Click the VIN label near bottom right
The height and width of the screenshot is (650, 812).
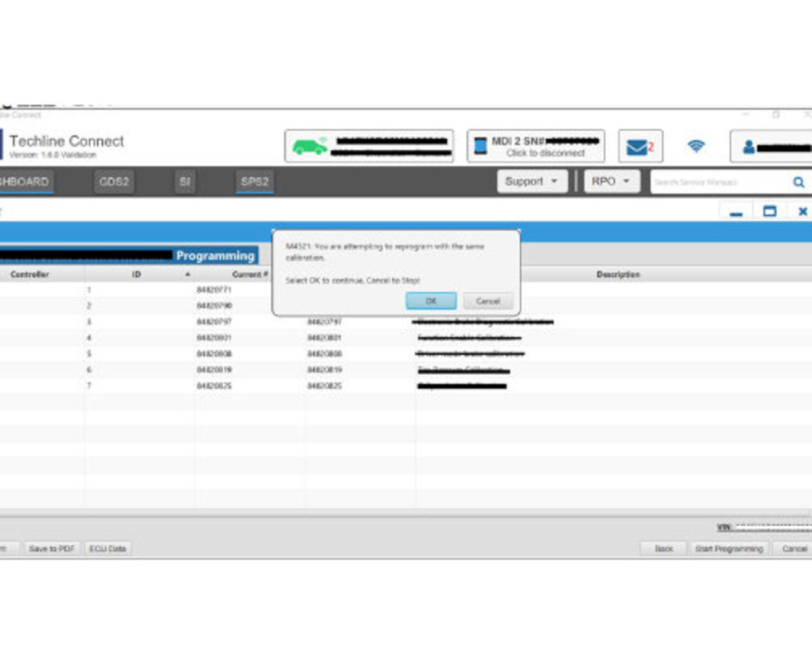(724, 527)
